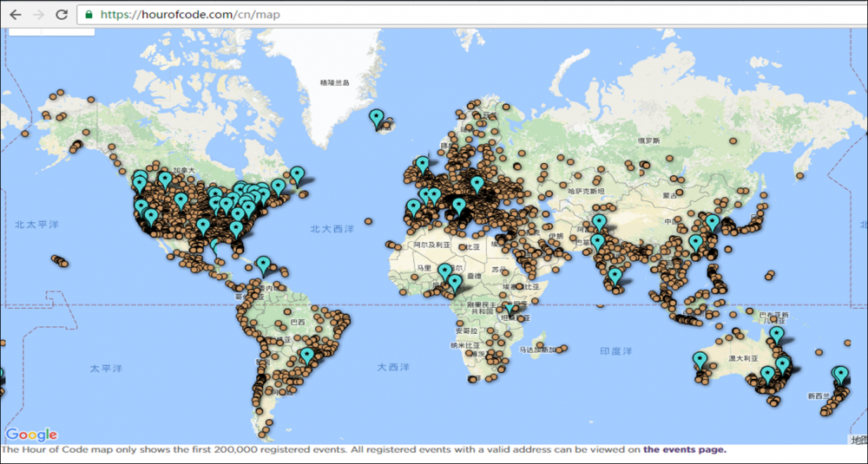This screenshot has width=868, height=464.
Task: Click the teal pin in northeast Australia
Action: [x=777, y=337]
